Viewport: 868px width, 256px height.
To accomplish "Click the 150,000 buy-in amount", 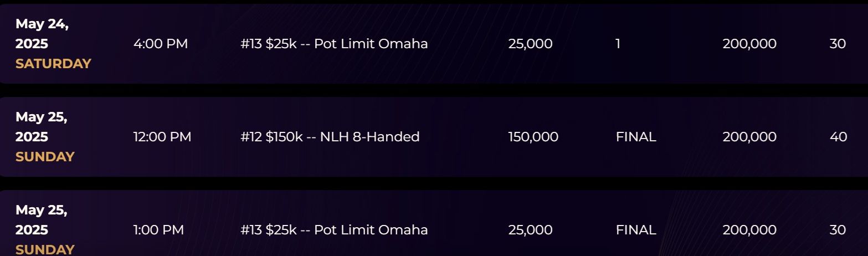I will (x=533, y=137).
